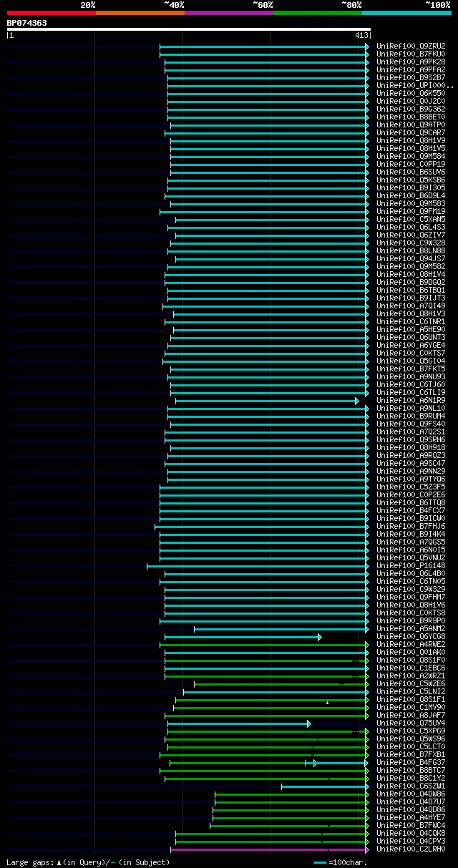Open hit UniRef100_B8LN88
Screen dimensions: 458x868
411,250
